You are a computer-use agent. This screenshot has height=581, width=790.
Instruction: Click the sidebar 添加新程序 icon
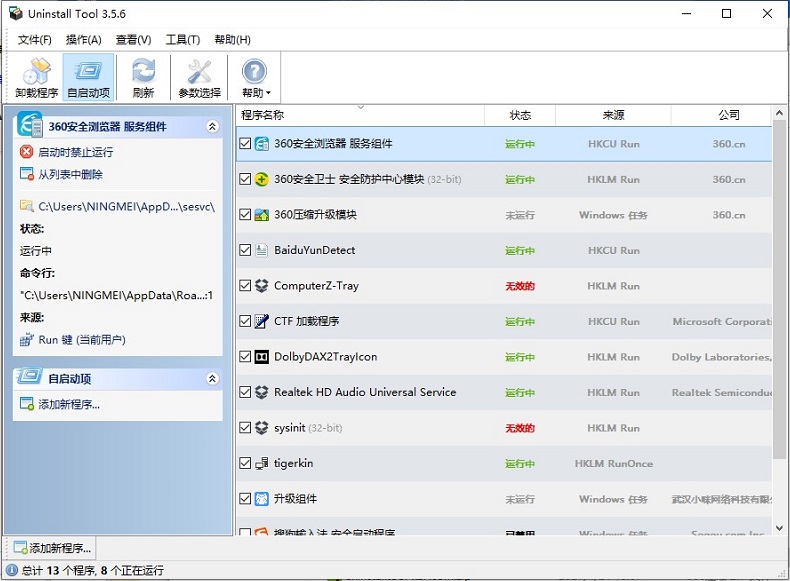[26, 404]
